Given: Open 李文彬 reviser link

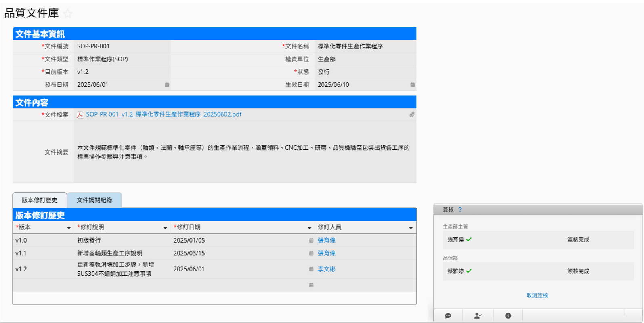Looking at the screenshot, I should click(x=326, y=269).
